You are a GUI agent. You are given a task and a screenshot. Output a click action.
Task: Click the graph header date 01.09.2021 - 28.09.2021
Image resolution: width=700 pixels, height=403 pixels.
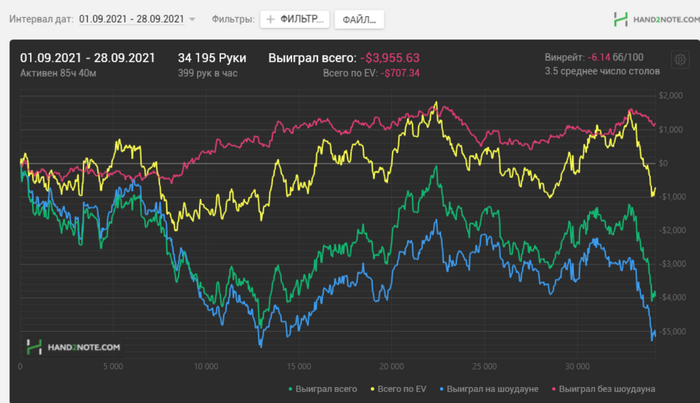(x=88, y=58)
